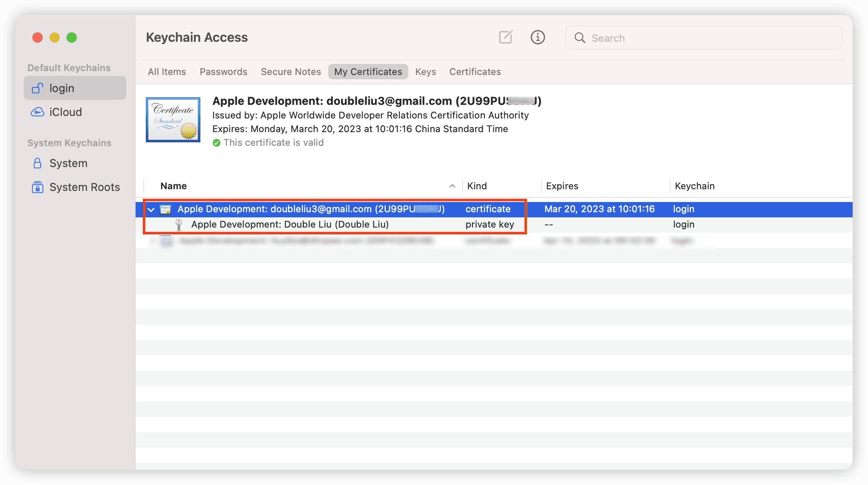The height and width of the screenshot is (485, 868).
Task: Select the Certificates tab
Action: coord(475,72)
